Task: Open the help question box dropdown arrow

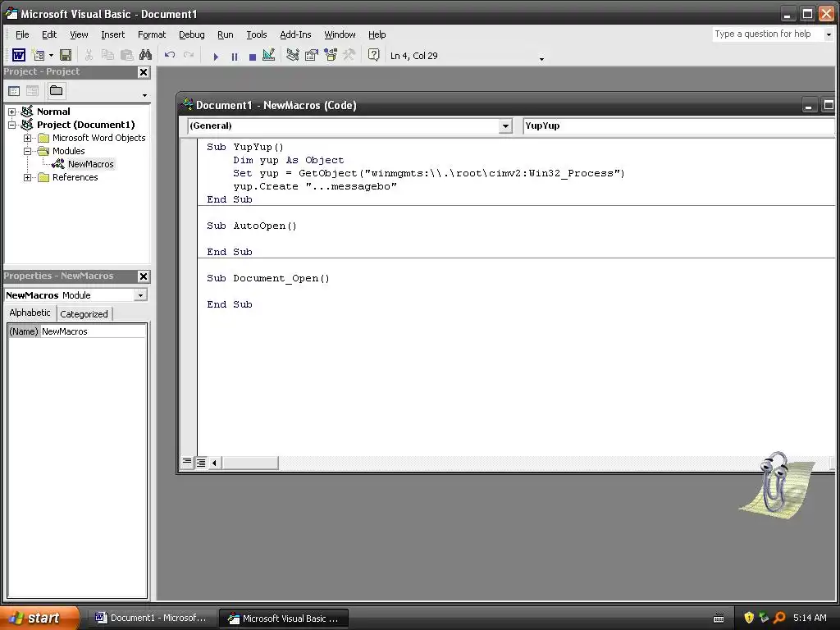Action: pyautogui.click(x=829, y=34)
